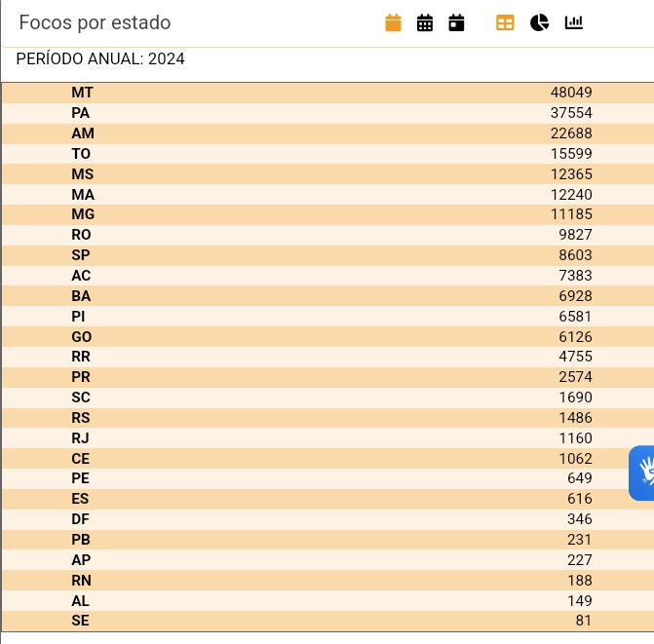Image resolution: width=654 pixels, height=644 pixels.
Task: Select the PA state row
Action: [327, 113]
